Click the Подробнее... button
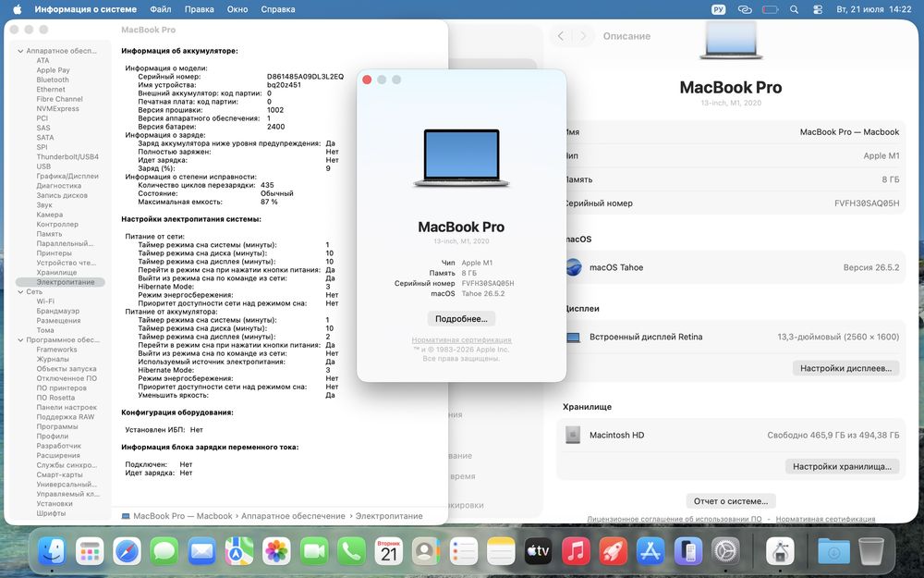The width and height of the screenshot is (924, 578). [x=461, y=319]
